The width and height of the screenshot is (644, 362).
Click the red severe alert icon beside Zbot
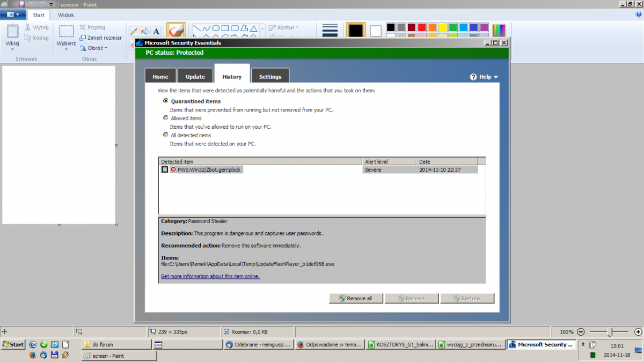click(173, 169)
